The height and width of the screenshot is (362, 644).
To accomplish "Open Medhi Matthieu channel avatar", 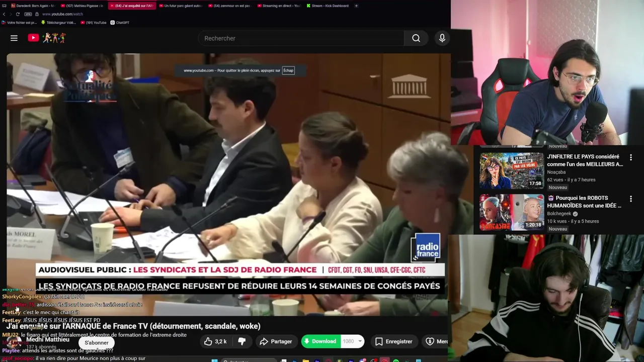I will tap(14, 342).
